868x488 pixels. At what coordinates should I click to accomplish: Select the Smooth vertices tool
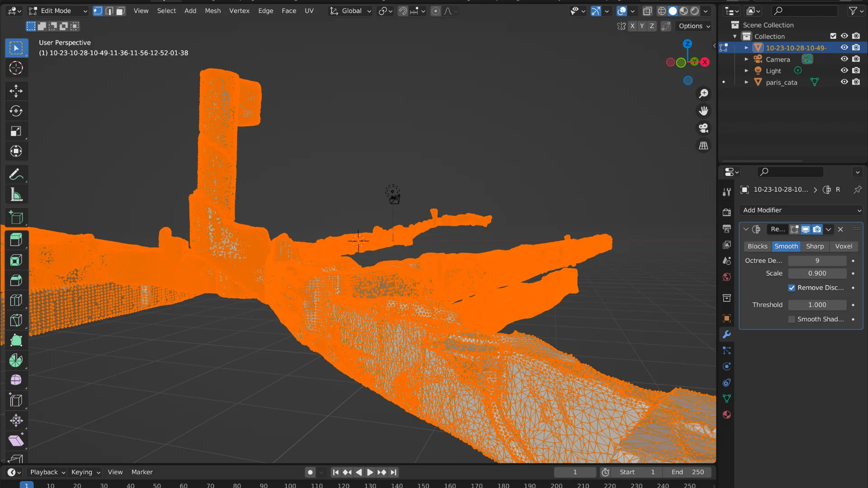point(16,380)
